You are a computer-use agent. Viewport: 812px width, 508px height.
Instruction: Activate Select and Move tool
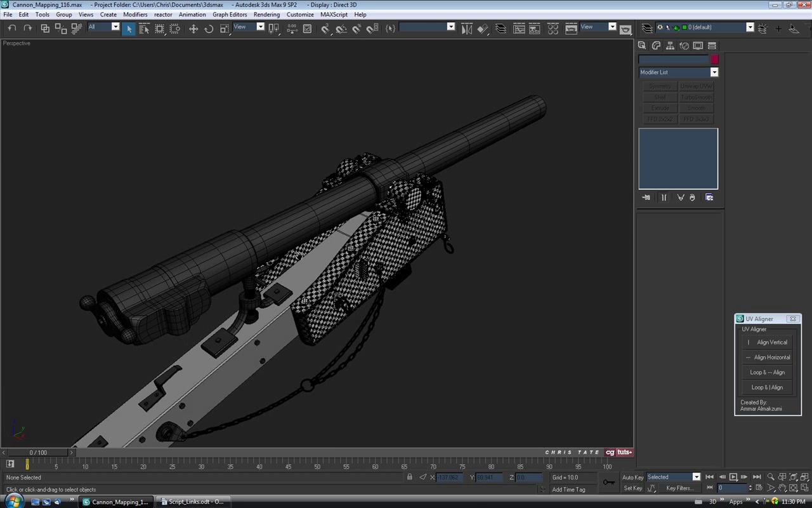point(193,28)
